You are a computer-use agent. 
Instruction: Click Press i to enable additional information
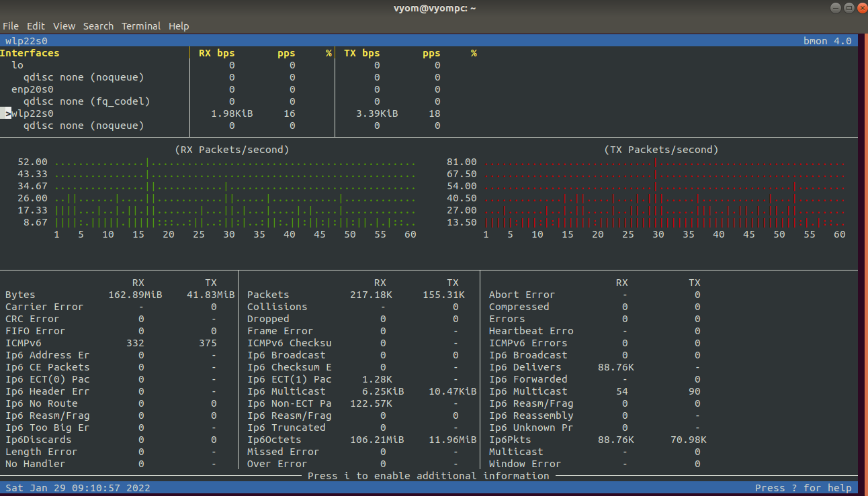(434, 475)
